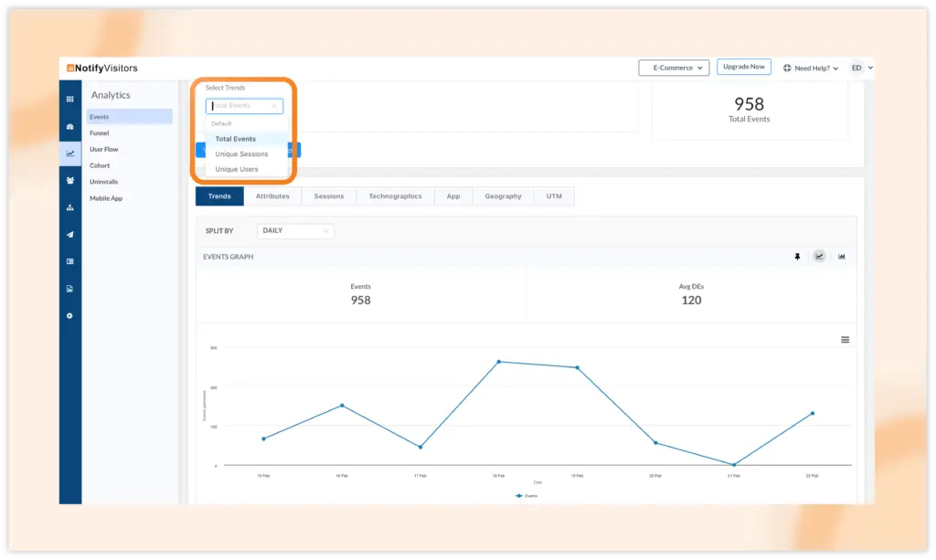
Task: Click the dashboard gauge sidebar icon
Action: tap(70, 126)
